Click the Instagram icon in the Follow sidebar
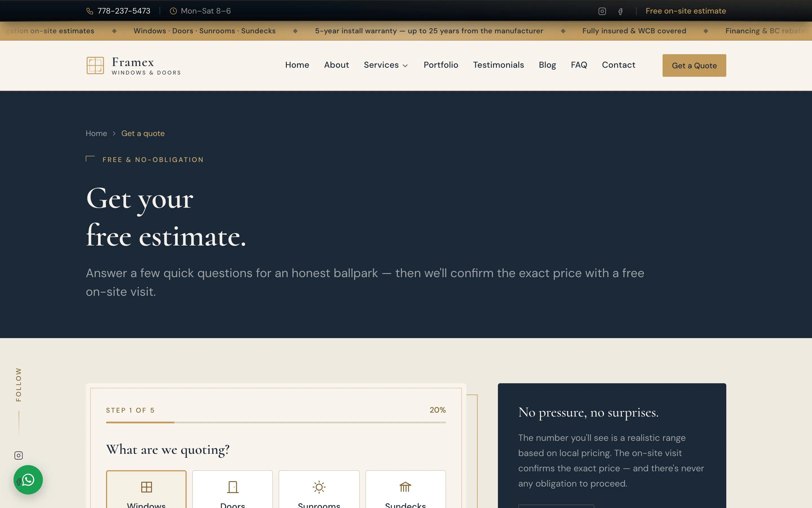Image resolution: width=812 pixels, height=508 pixels. tap(18, 455)
